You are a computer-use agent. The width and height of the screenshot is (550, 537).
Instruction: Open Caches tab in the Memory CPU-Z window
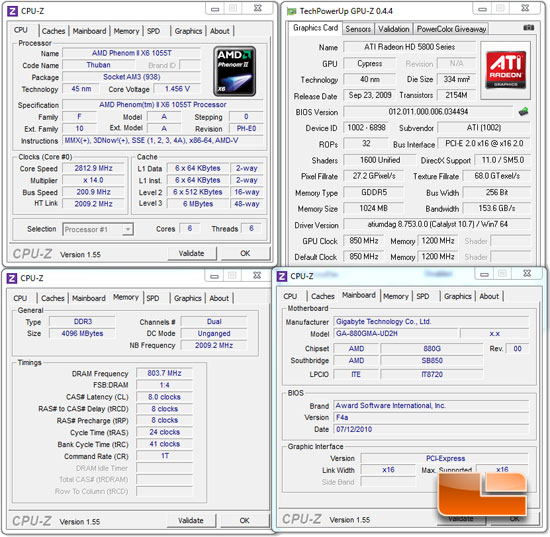(x=53, y=298)
